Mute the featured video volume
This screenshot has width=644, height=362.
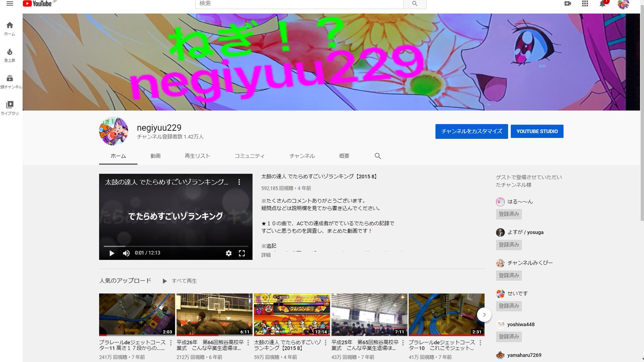point(126,253)
